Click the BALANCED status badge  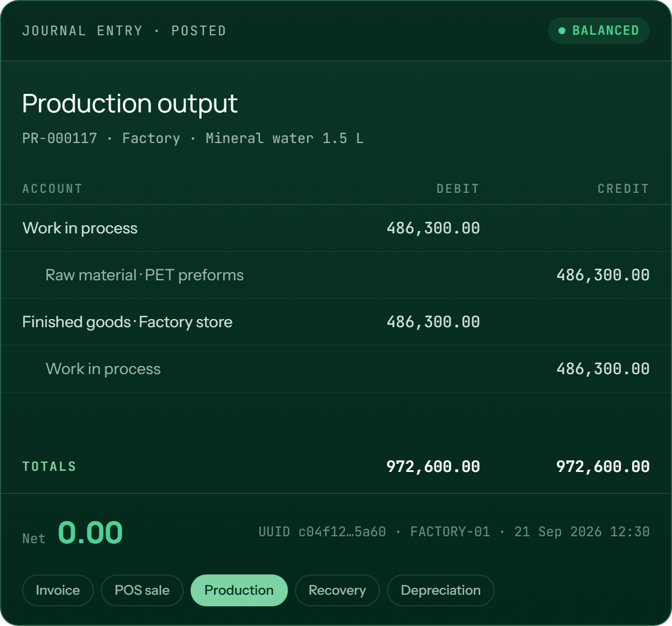[x=598, y=31]
